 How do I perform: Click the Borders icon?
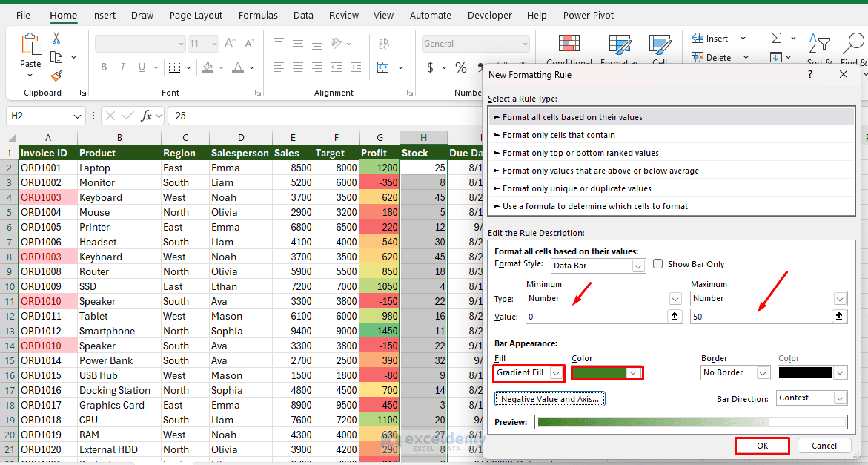(x=174, y=67)
